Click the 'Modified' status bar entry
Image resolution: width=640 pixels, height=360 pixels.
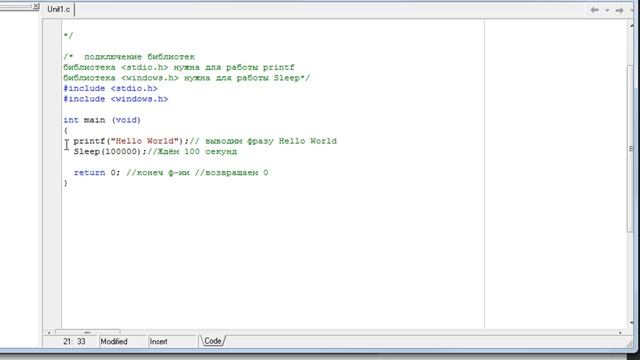click(114, 342)
